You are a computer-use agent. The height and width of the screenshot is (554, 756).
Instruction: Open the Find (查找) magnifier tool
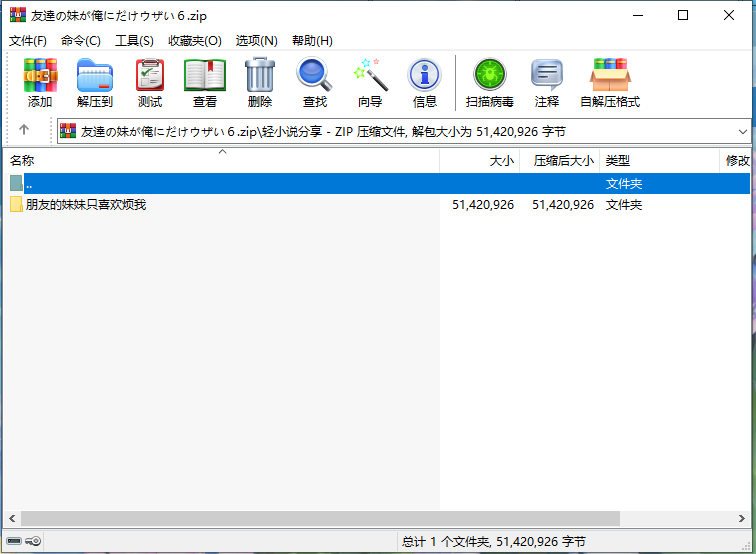click(x=314, y=75)
